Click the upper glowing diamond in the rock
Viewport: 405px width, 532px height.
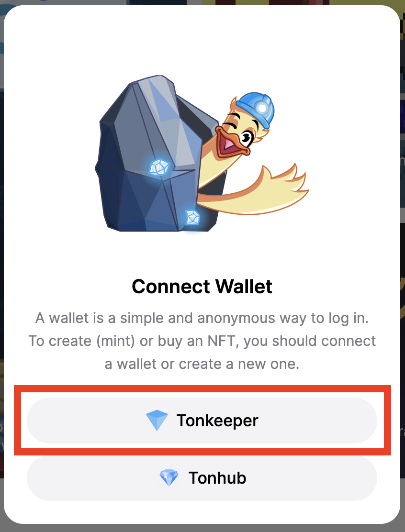coord(159,167)
